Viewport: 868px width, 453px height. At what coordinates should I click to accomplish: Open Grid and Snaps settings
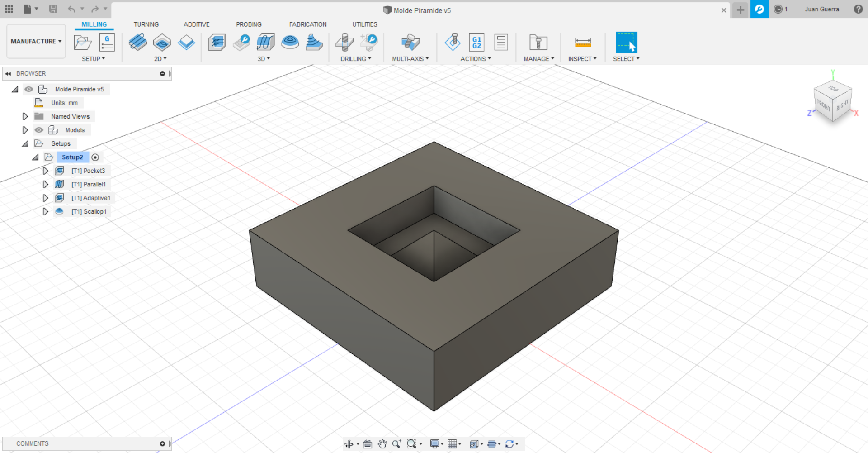[x=454, y=444]
